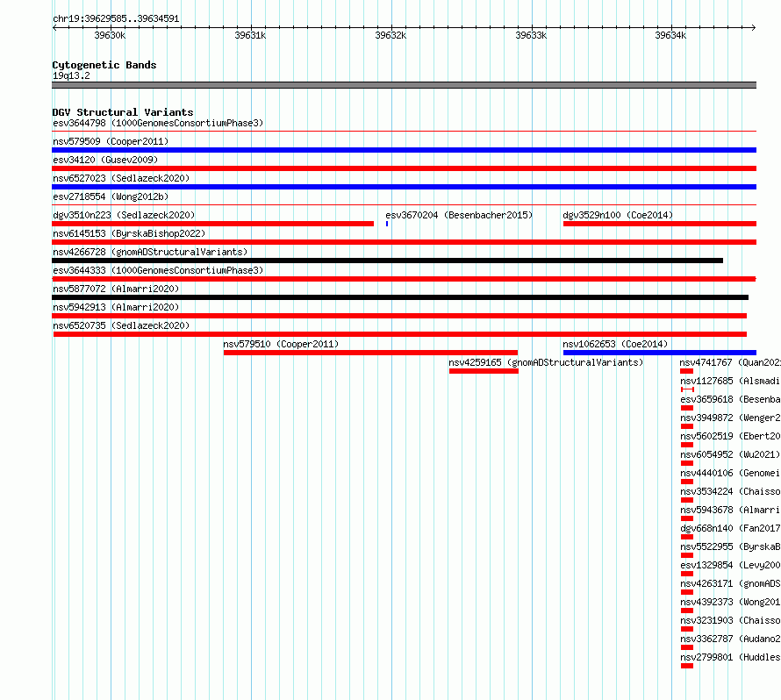
Task: Click the 39634k ruler position
Action: coord(671,35)
